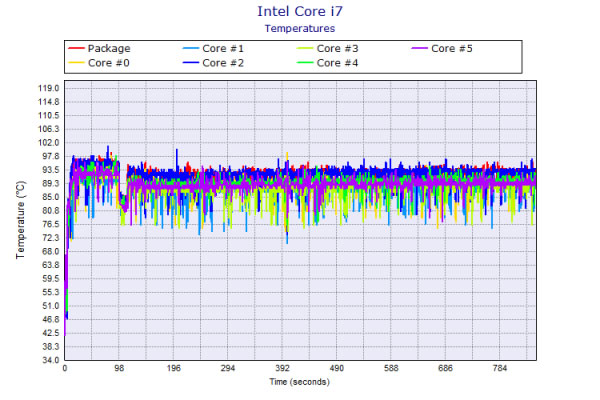Click the Core #3 legend entry

328,49
